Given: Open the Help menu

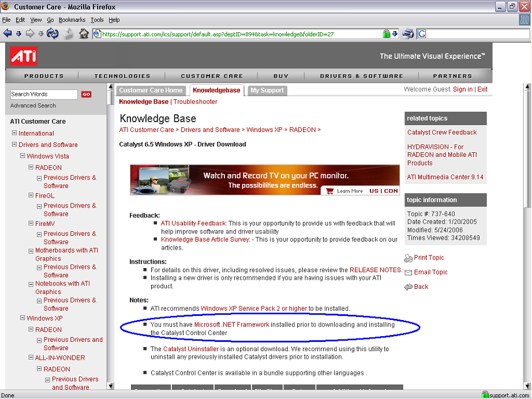Looking at the screenshot, I should click(x=114, y=20).
